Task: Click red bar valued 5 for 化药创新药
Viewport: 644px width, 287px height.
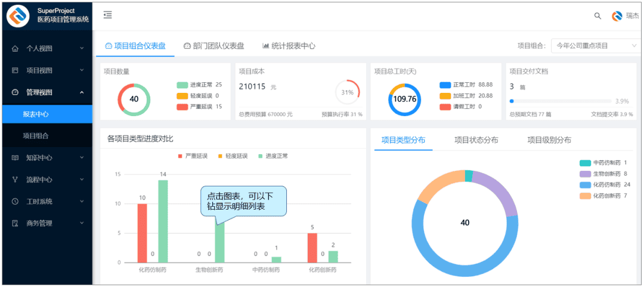Action: click(312, 248)
